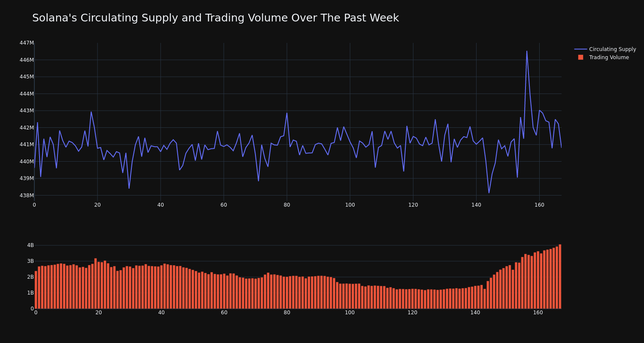
Task: Click the Trading Volume red legend swatch
Action: coord(580,57)
